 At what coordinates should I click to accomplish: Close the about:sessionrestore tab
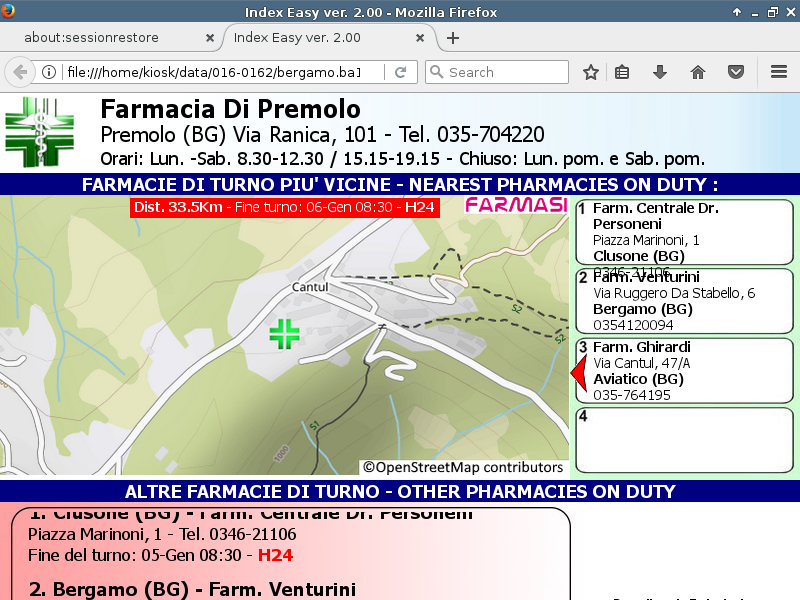209,38
